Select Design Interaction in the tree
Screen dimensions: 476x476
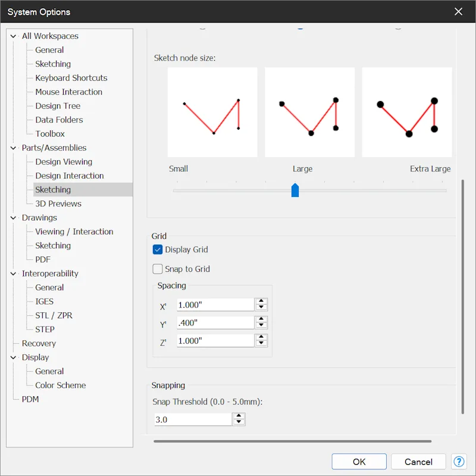click(x=70, y=176)
